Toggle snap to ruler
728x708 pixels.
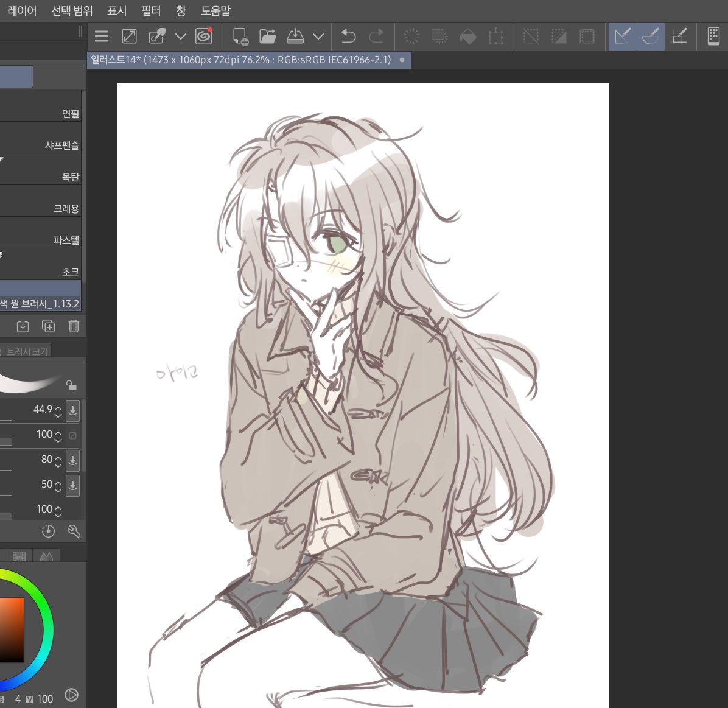click(623, 36)
